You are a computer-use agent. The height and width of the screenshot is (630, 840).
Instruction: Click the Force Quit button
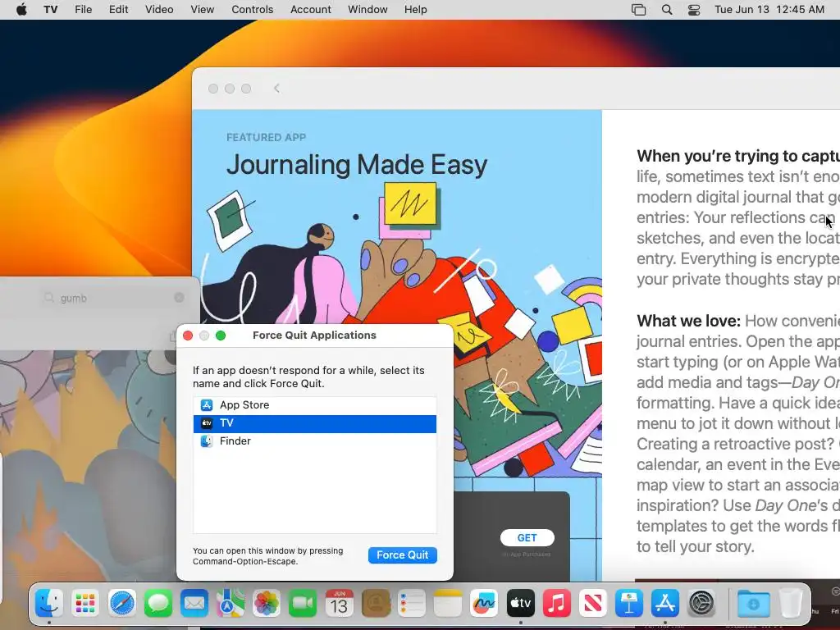tap(402, 555)
